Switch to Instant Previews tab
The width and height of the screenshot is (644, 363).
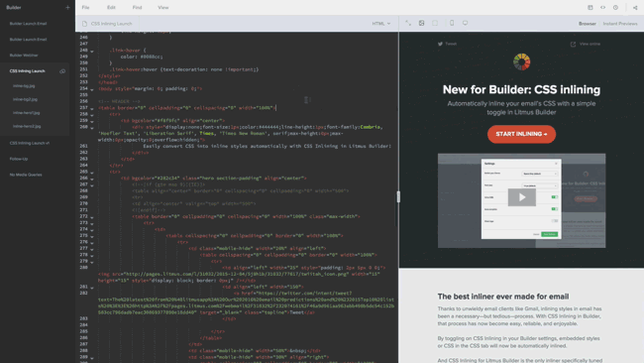pos(620,24)
